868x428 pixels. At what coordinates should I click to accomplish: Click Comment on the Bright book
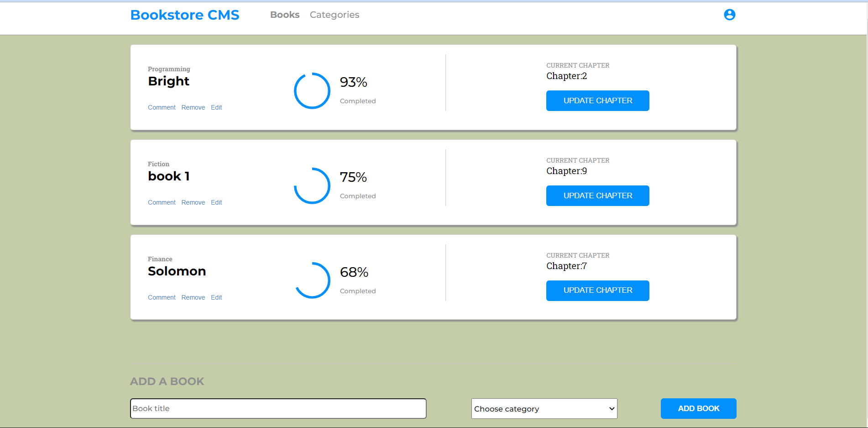click(x=162, y=107)
